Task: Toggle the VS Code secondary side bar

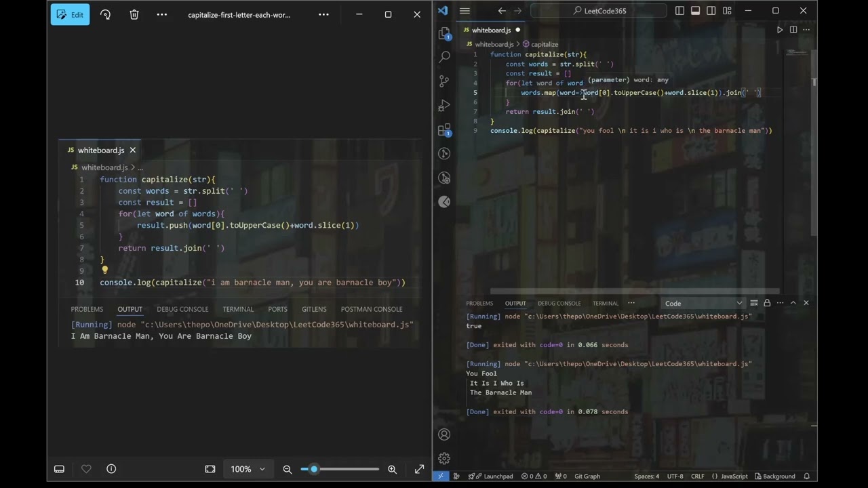Action: tap(711, 11)
